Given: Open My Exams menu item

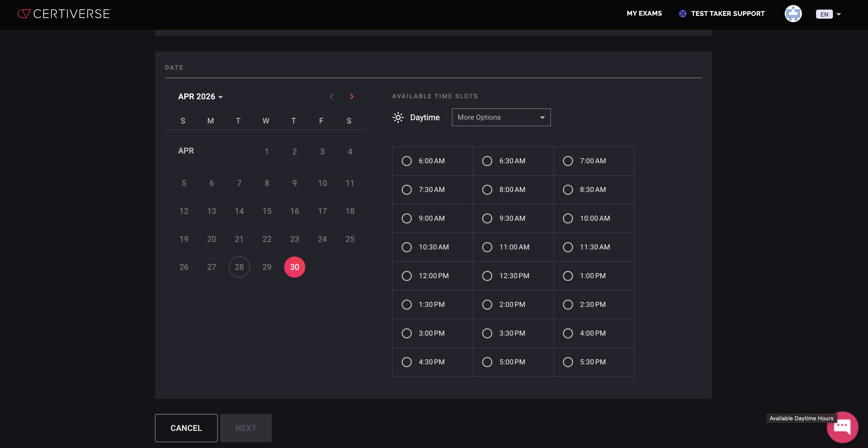Looking at the screenshot, I should (x=644, y=13).
